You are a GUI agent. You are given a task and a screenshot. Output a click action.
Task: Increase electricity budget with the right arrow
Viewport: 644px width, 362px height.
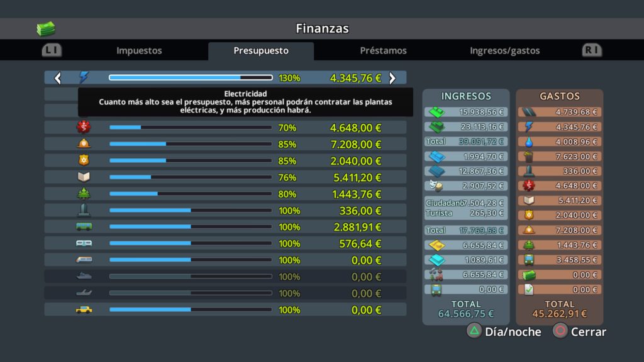[392, 78]
